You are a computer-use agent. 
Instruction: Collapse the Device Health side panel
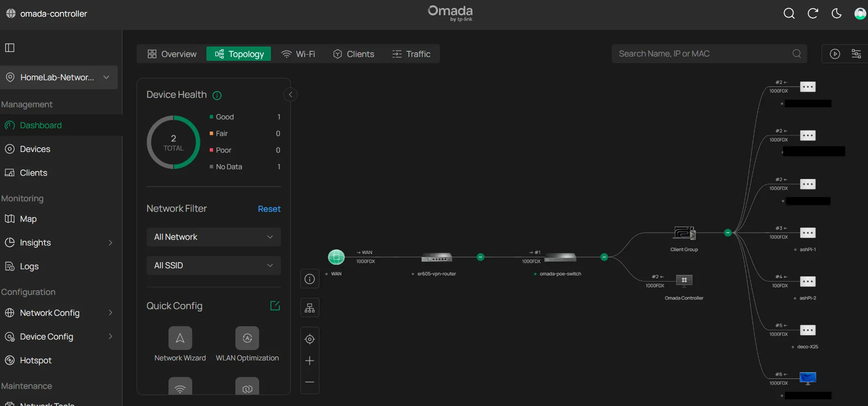point(290,94)
